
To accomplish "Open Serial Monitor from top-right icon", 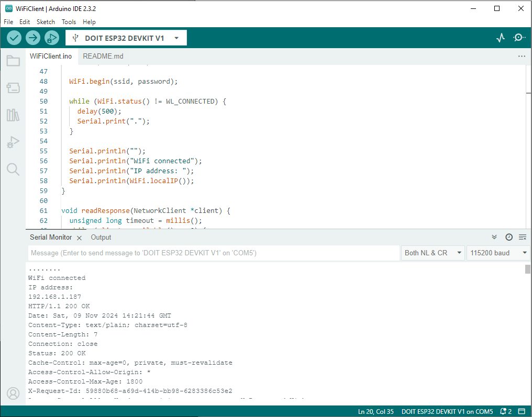I will click(519, 38).
